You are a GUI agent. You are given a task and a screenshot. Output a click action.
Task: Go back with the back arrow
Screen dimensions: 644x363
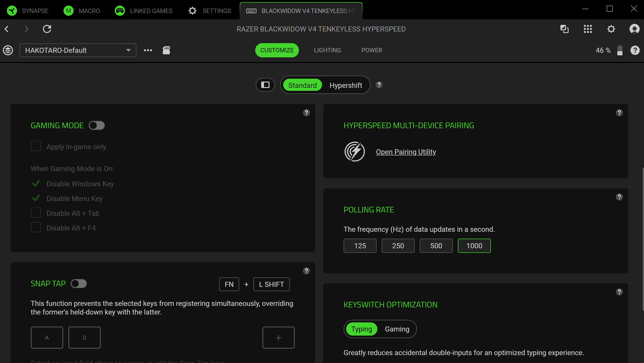point(7,29)
